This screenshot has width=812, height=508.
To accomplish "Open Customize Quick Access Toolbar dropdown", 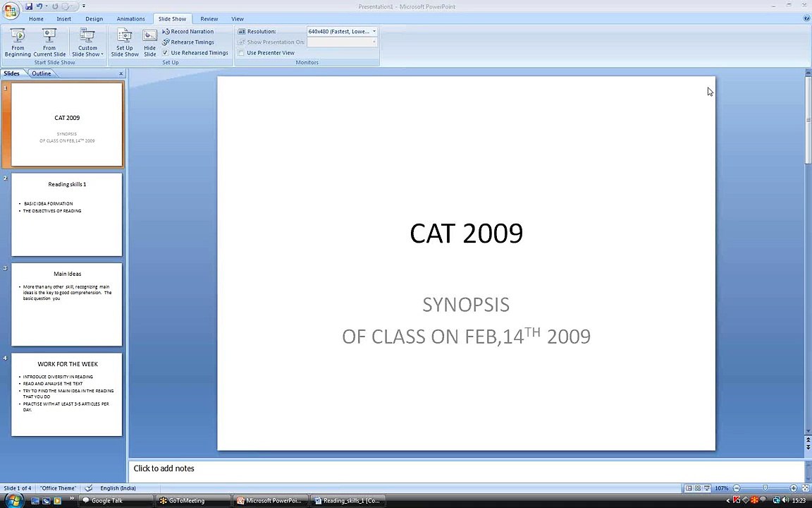I will [x=84, y=6].
